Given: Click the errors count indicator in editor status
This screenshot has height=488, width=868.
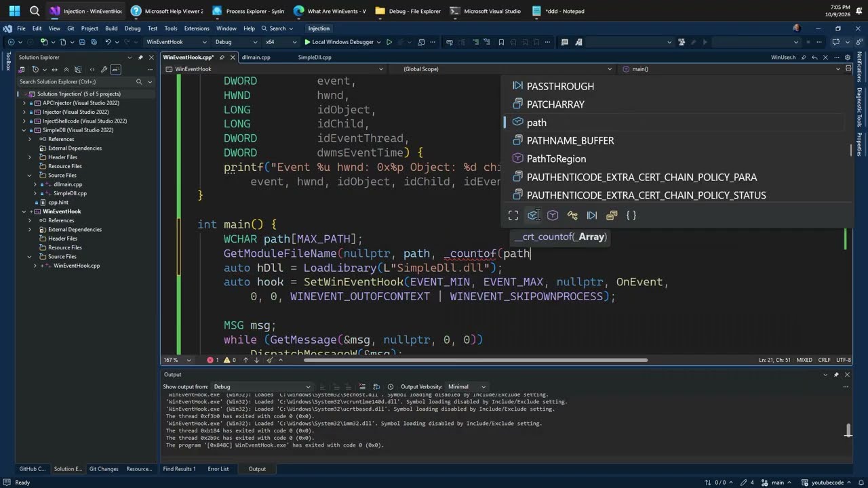Looking at the screenshot, I should pos(214,360).
